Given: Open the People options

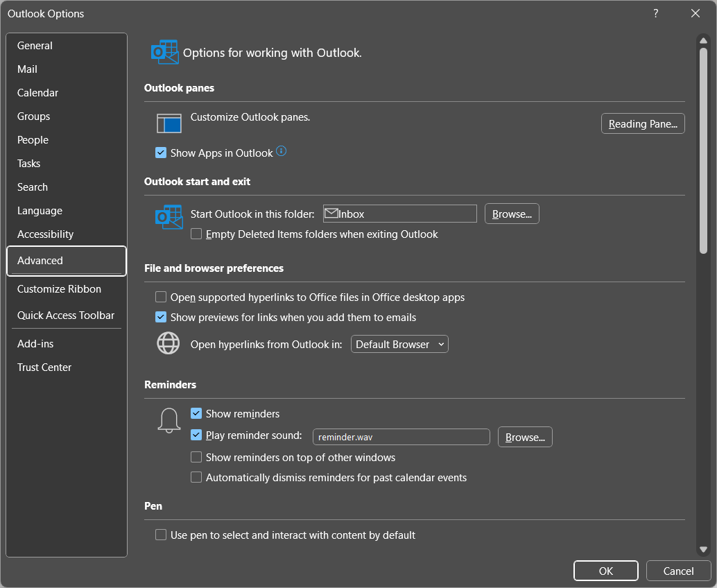Looking at the screenshot, I should (x=67, y=140).
